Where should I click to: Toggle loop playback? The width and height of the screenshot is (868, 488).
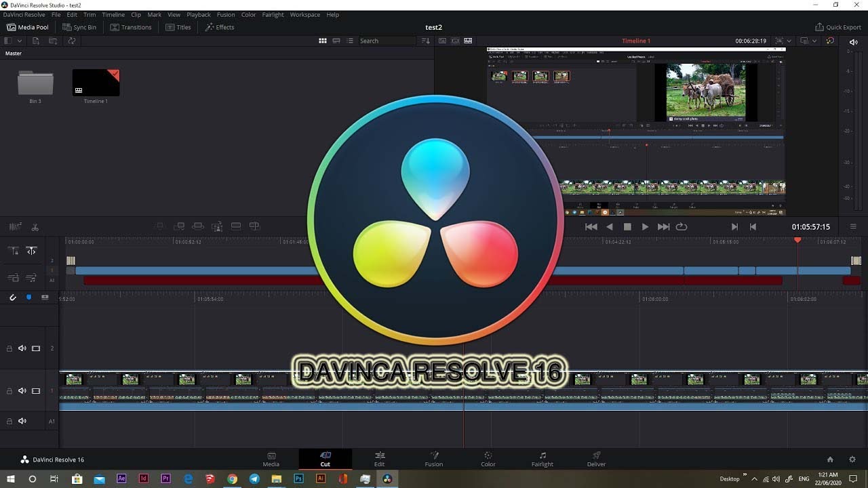(682, 227)
